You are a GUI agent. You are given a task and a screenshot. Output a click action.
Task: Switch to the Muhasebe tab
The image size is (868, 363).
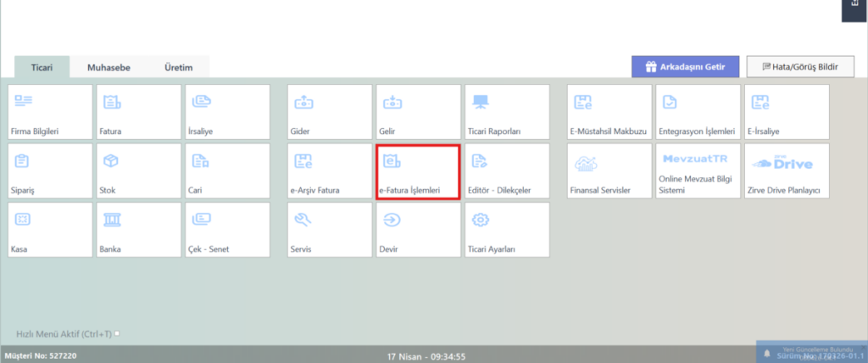(108, 67)
